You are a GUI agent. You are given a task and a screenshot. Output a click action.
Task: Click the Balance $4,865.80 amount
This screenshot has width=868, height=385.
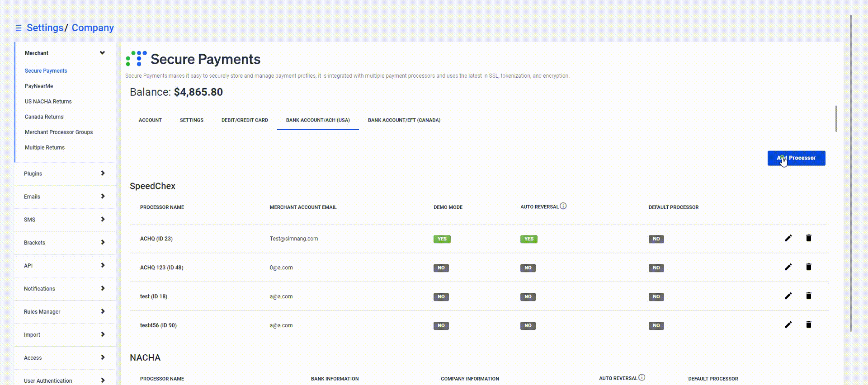pos(198,92)
